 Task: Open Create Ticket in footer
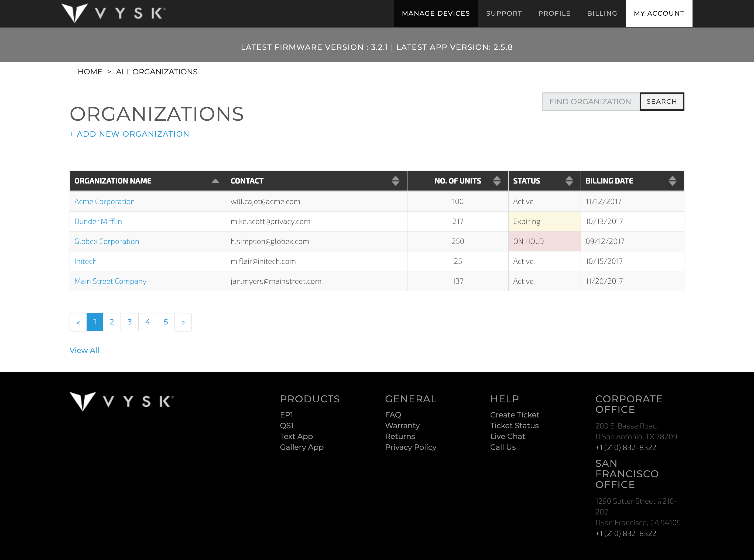tap(514, 415)
